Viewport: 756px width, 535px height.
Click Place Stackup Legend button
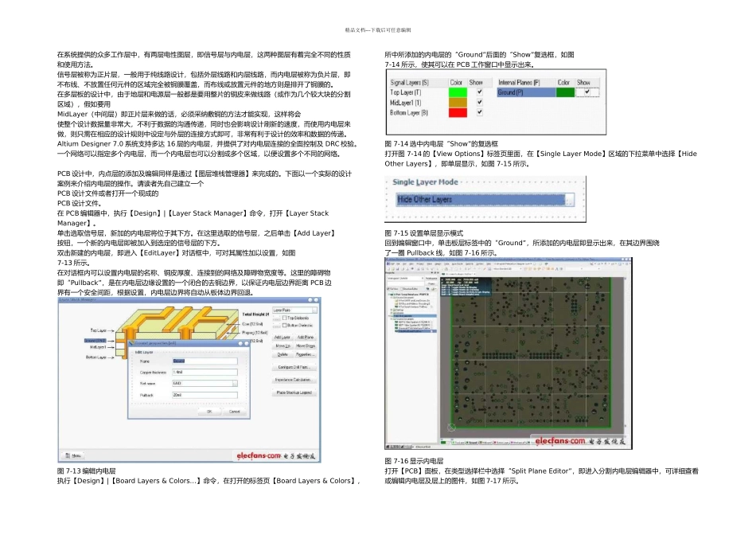pyautogui.click(x=294, y=392)
